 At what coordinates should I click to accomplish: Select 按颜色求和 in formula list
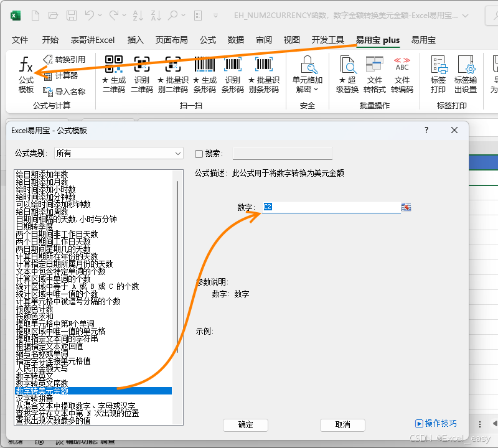(34, 316)
